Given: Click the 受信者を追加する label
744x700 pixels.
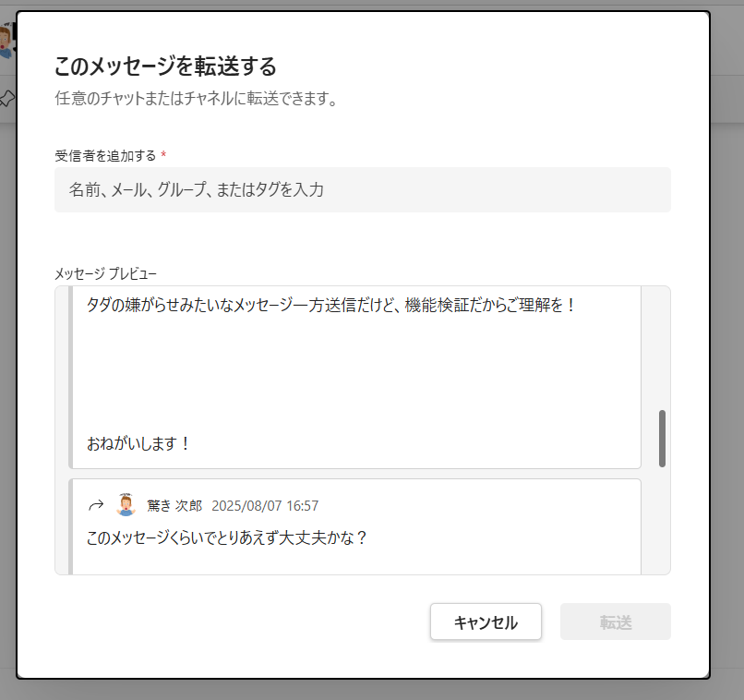Looking at the screenshot, I should point(104,155).
